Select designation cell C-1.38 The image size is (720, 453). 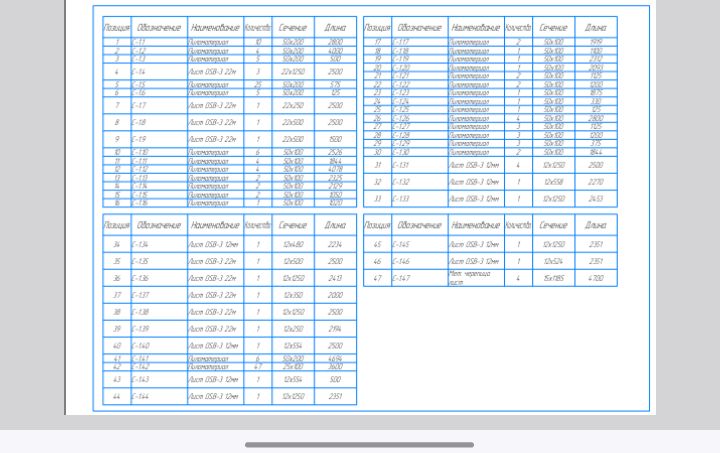(159, 312)
